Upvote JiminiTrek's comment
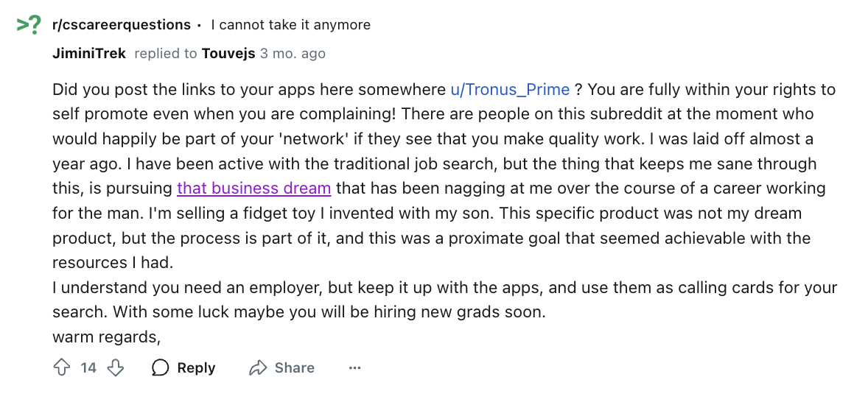Screen dimensions: 868x405 61,368
